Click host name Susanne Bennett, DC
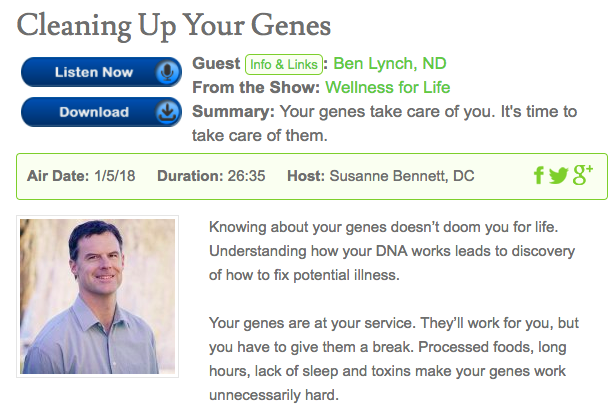The width and height of the screenshot is (615, 410). [x=402, y=176]
